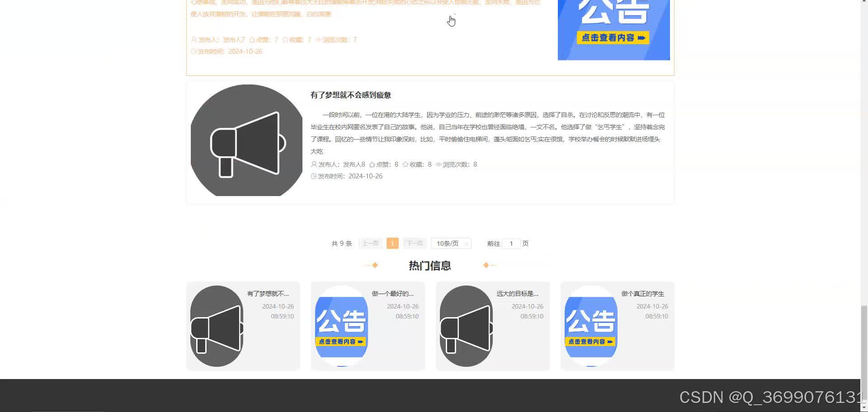Click megaphone thumbnail in 有了梦想就不... card
Image resolution: width=868 pixels, height=412 pixels.
click(x=217, y=326)
